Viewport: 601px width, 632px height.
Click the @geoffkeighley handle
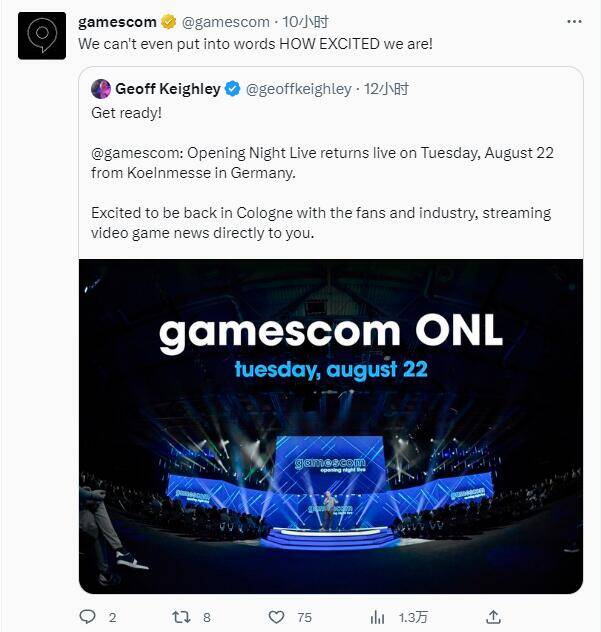click(x=299, y=89)
